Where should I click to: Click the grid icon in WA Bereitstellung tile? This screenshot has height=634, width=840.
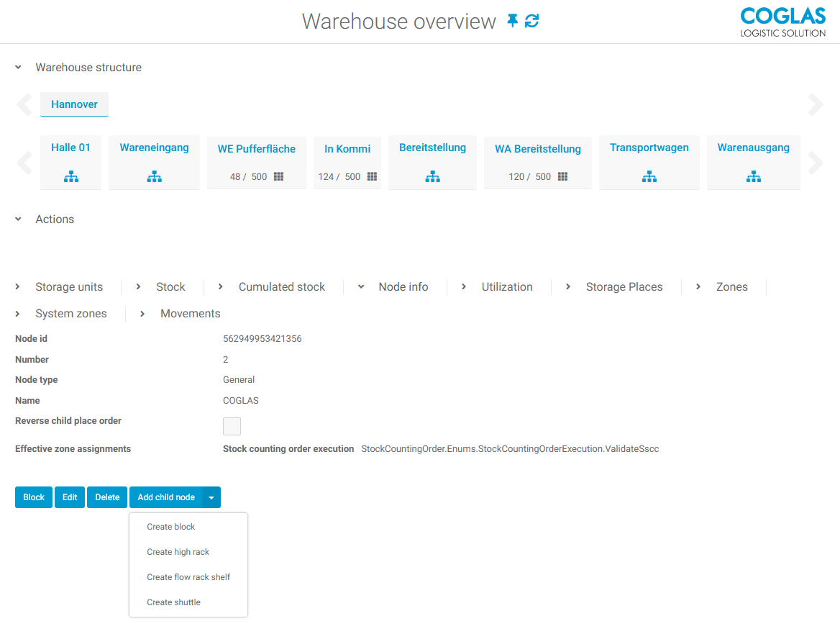pos(563,176)
